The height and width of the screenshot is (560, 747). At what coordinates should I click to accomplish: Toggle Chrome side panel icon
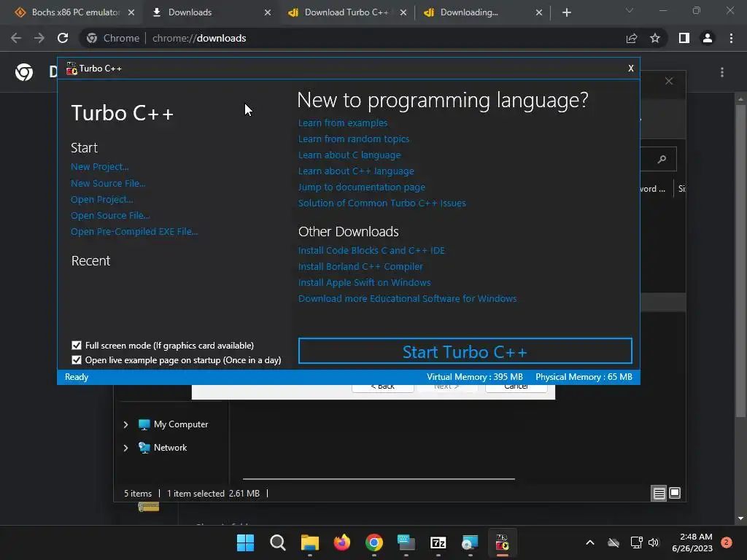click(684, 38)
